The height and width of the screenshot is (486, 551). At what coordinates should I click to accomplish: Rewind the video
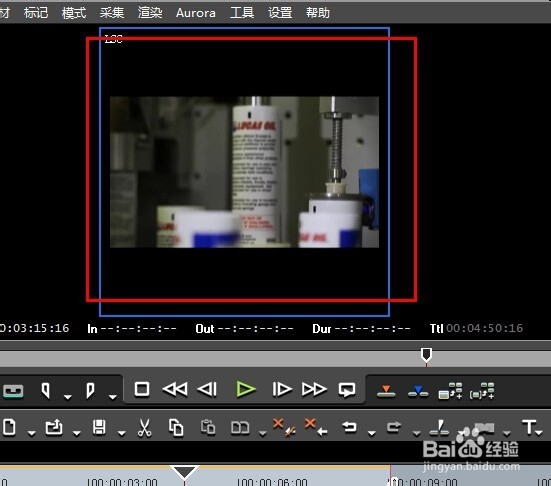(175, 389)
